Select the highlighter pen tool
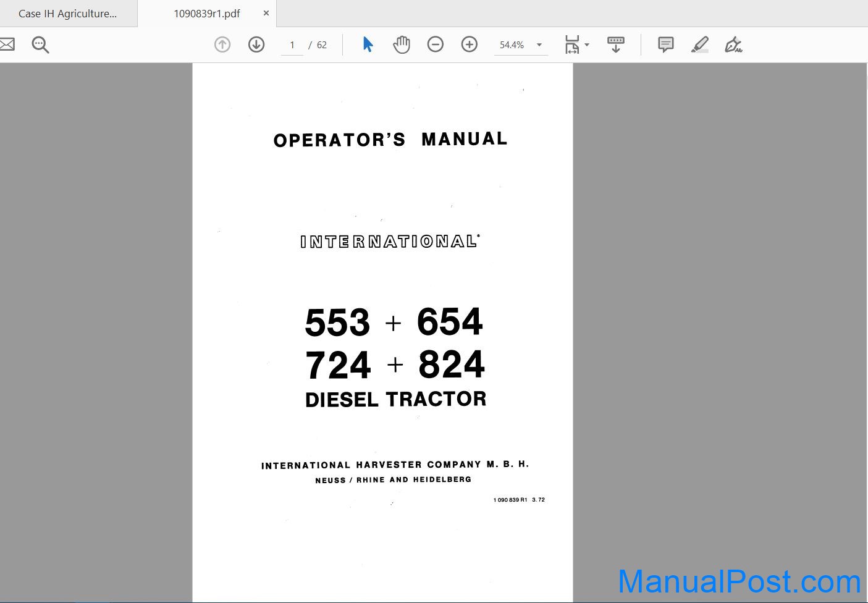The width and height of the screenshot is (868, 603). [700, 44]
